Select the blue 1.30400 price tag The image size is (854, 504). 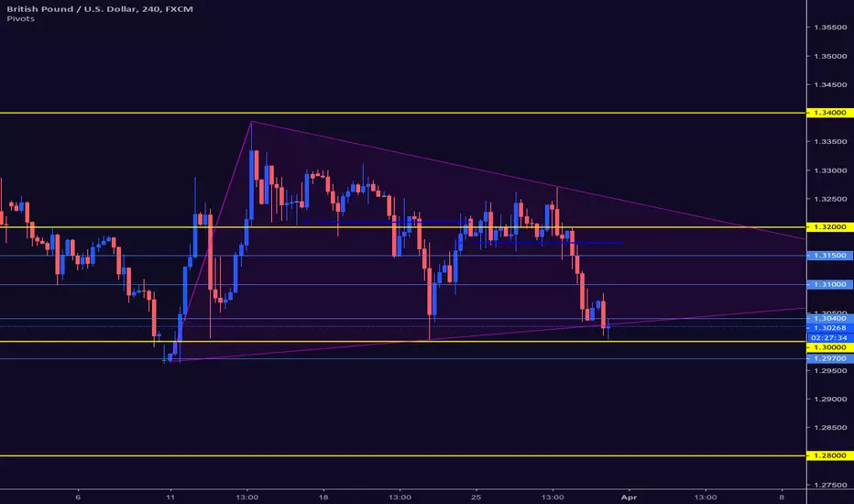(830, 318)
